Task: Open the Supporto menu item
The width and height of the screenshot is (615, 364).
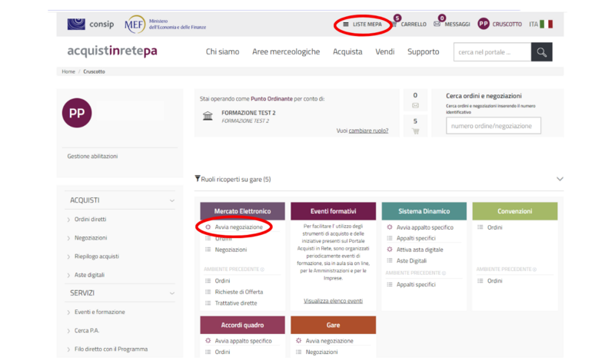Action: click(x=423, y=52)
